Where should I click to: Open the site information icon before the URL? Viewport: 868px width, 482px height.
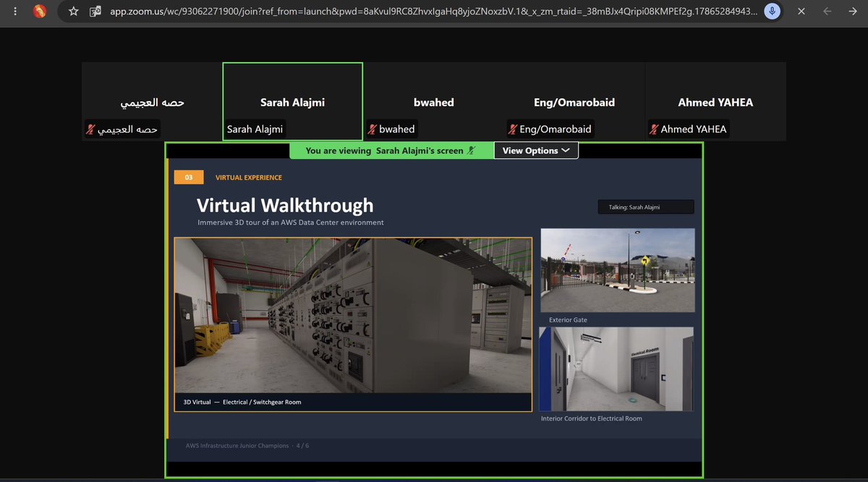(95, 11)
